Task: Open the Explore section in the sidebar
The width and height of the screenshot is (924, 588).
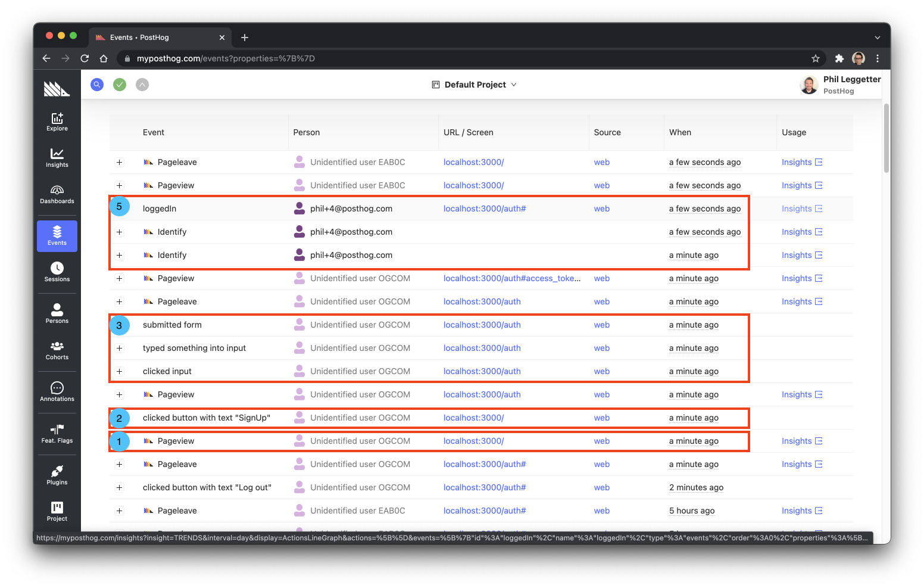Action: (x=57, y=122)
